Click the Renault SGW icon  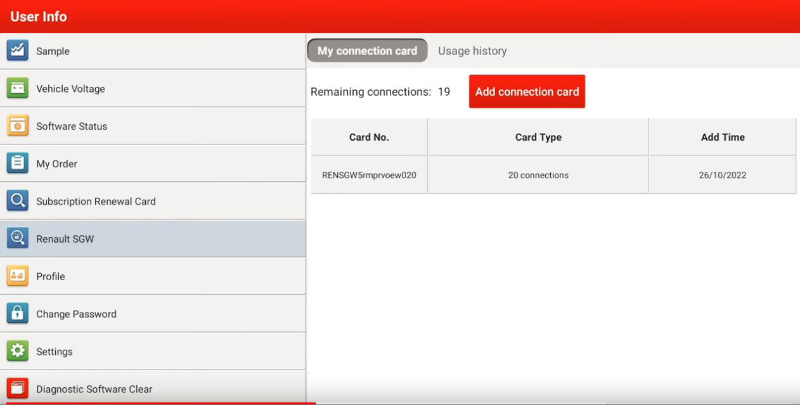point(18,239)
